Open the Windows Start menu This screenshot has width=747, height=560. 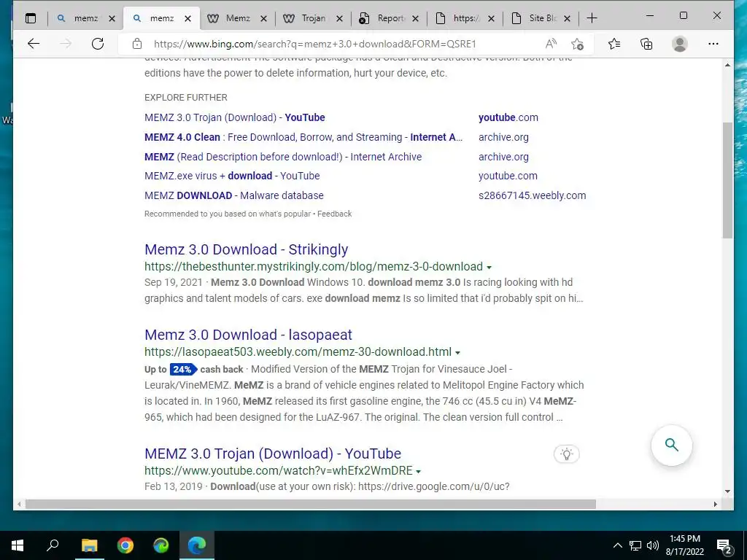click(18, 545)
